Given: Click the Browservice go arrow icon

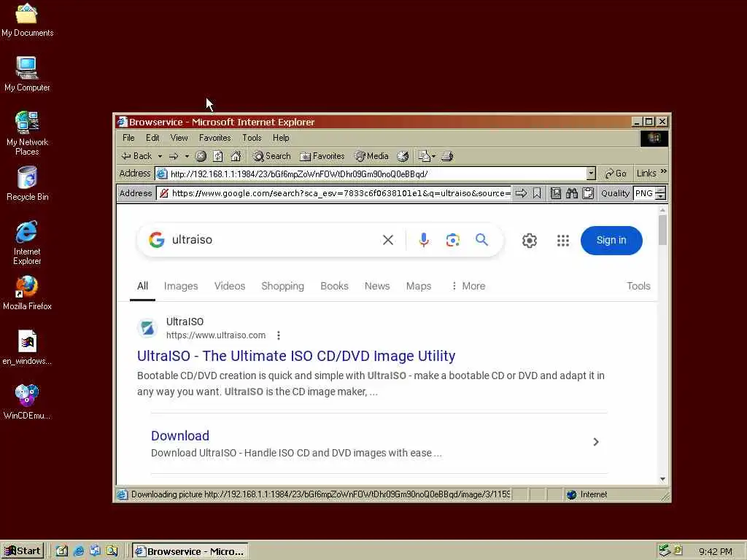Looking at the screenshot, I should pyautogui.click(x=521, y=193).
